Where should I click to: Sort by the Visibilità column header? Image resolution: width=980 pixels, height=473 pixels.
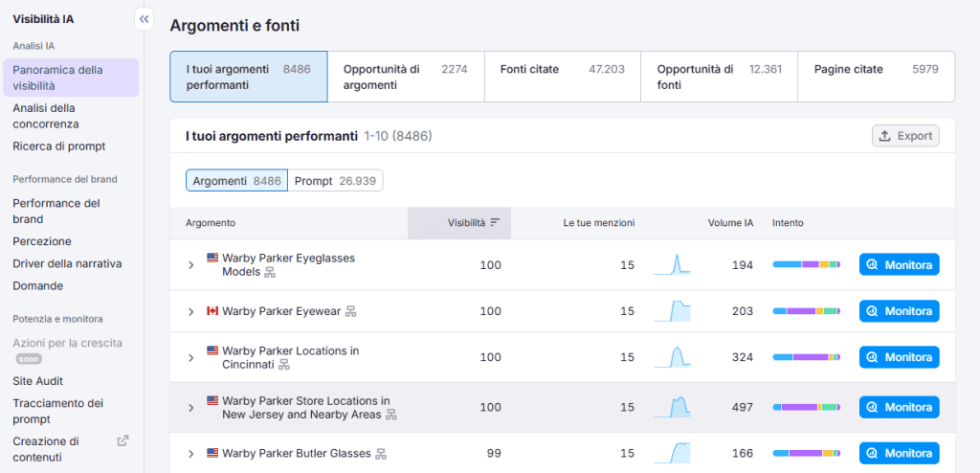[x=459, y=223]
